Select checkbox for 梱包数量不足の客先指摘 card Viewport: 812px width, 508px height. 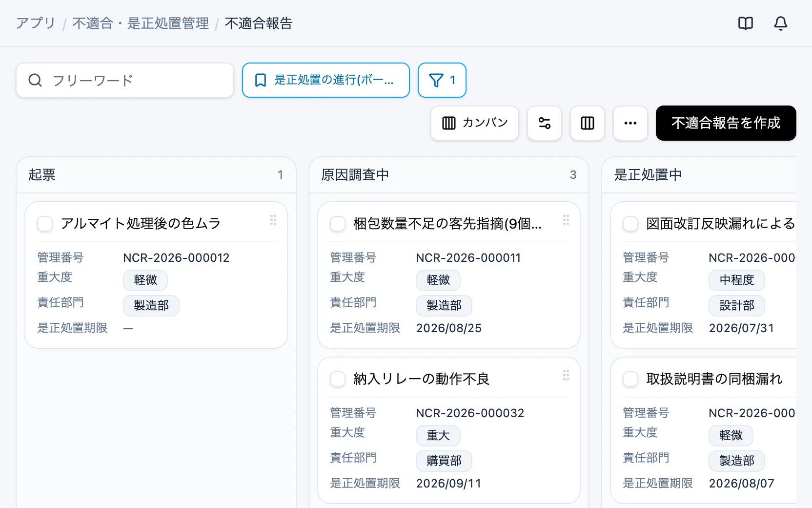338,224
